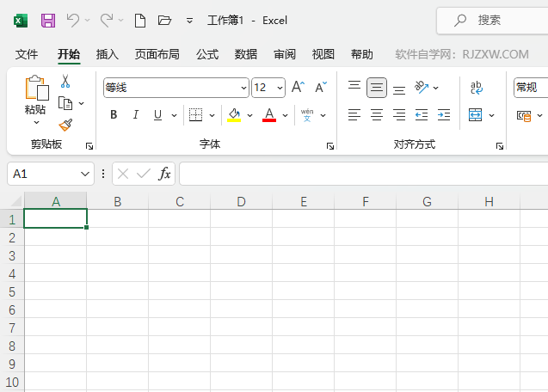Viewport: 548px width, 392px height.
Task: Switch to the 审阅 tab
Action: 285,54
